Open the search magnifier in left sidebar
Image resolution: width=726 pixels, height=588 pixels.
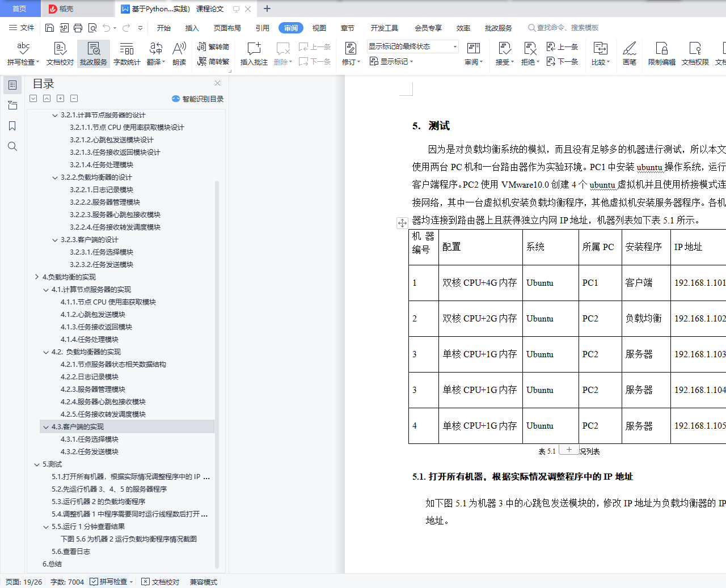pos(12,146)
